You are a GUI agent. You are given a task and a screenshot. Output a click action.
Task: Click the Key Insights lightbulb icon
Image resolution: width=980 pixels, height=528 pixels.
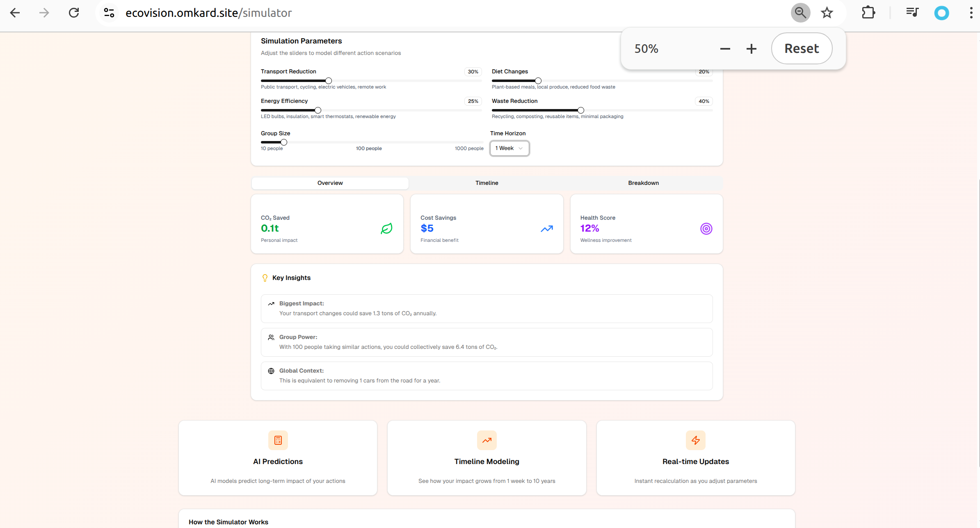[x=265, y=278]
